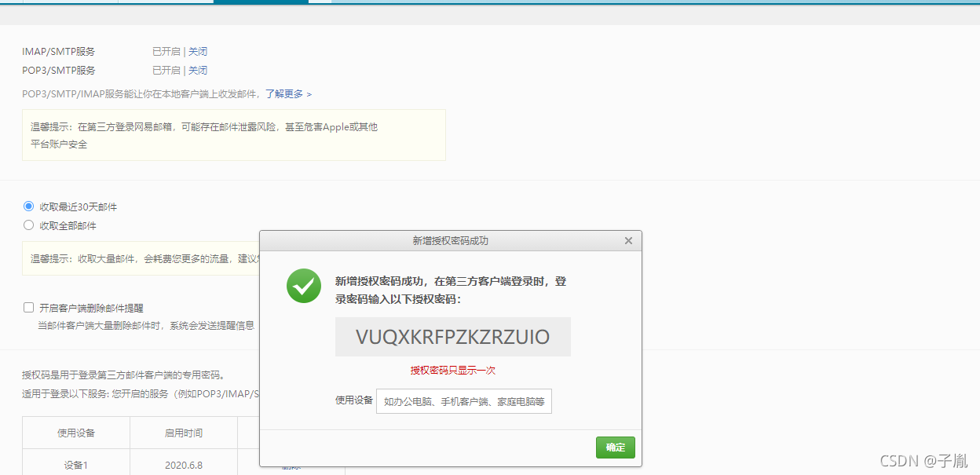Select the 收取最近30天邮件 radio button

point(29,206)
